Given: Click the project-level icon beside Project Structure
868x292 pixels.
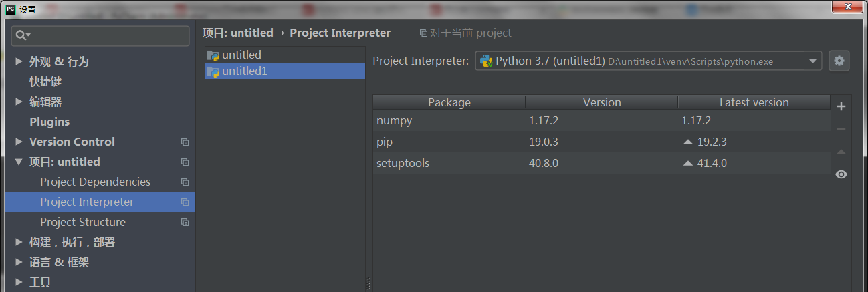Looking at the screenshot, I should pos(185,222).
